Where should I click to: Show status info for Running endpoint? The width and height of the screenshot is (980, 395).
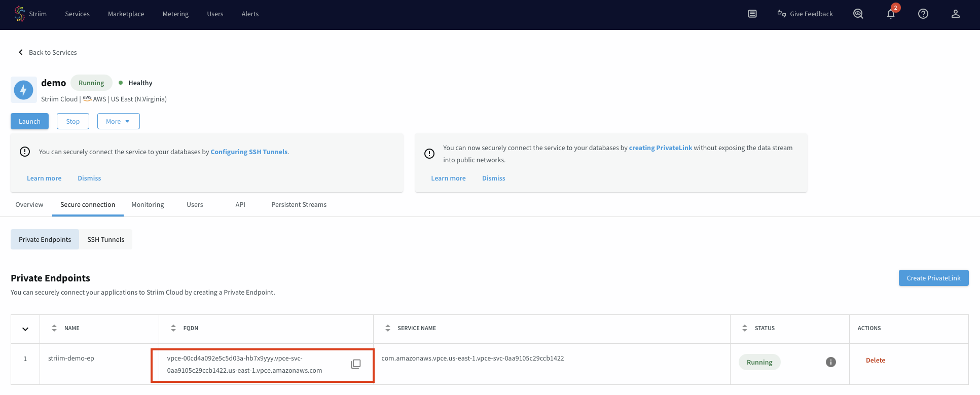click(x=830, y=362)
